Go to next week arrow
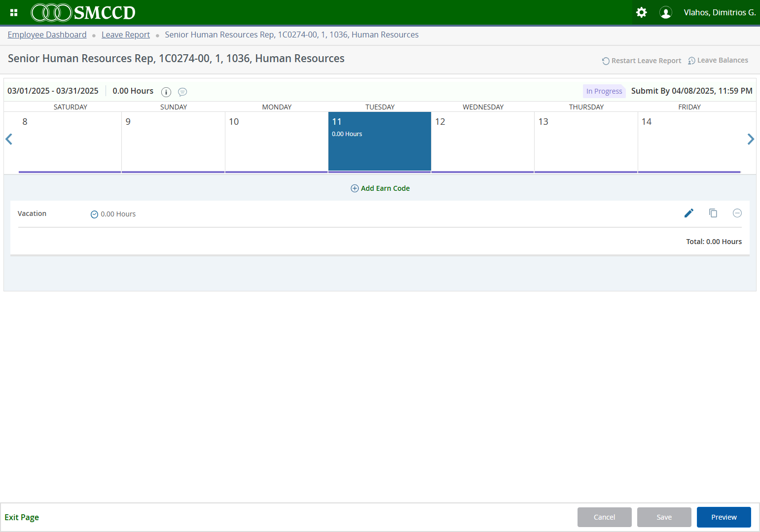The width and height of the screenshot is (760, 532). (751, 139)
